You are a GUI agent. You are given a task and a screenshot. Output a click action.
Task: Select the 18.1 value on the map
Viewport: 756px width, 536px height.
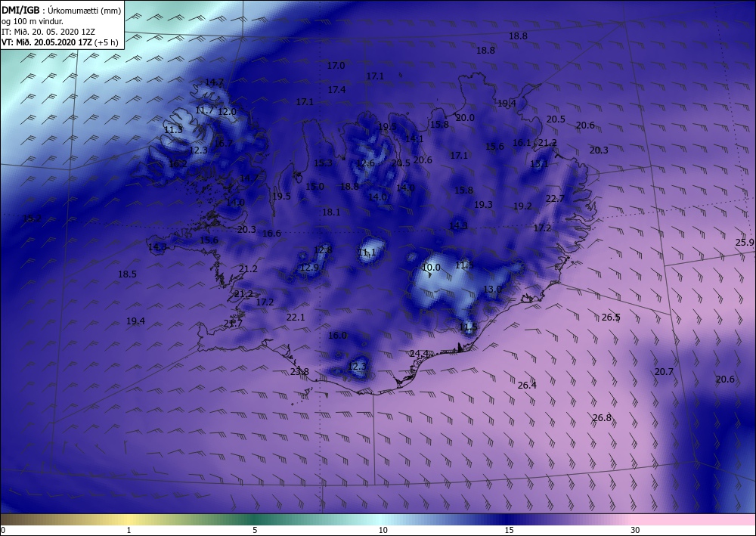click(x=331, y=212)
